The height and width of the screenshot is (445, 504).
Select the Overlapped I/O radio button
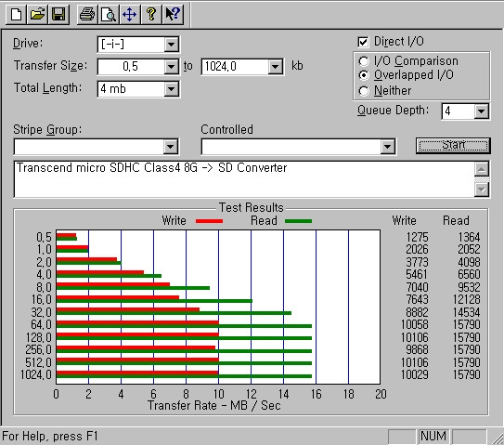click(364, 75)
